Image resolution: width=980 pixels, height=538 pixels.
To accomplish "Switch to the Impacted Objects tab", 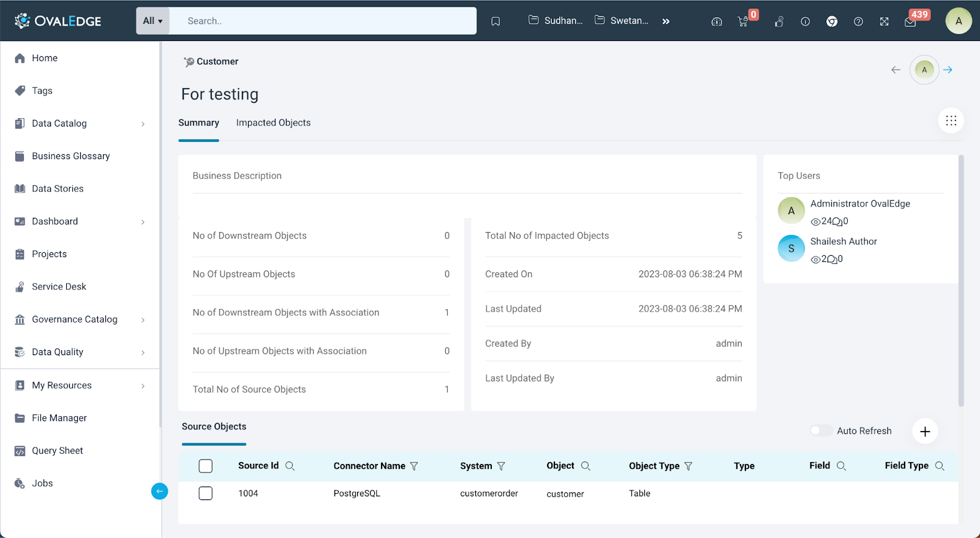I will coord(273,123).
